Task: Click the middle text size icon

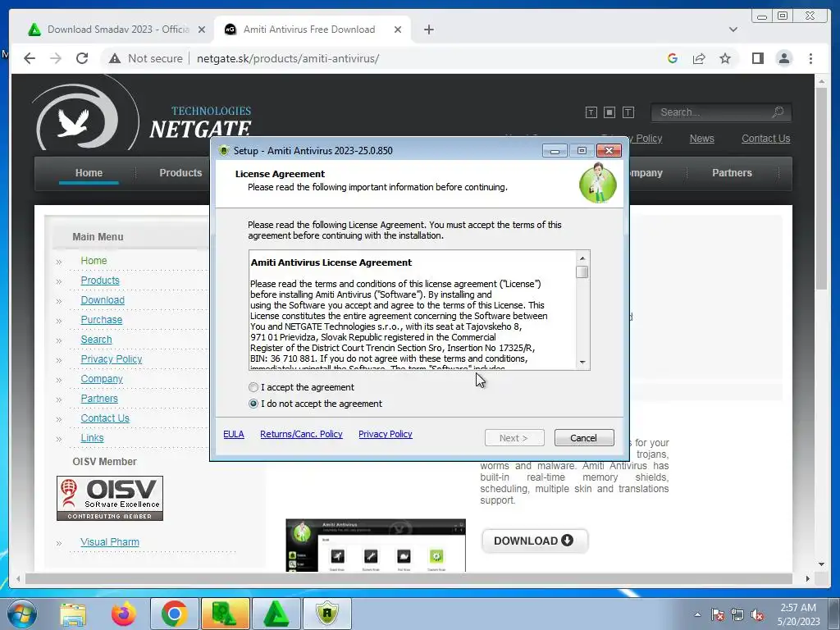Action: (609, 112)
